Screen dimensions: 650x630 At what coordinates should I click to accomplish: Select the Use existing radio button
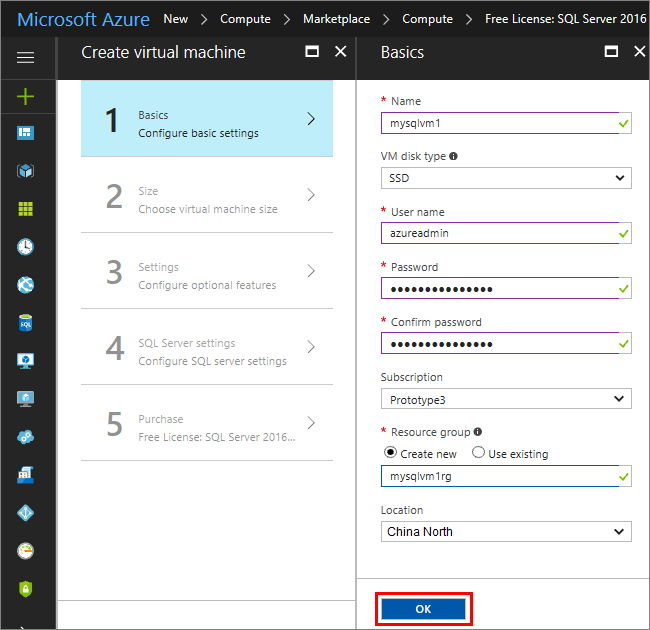pos(478,453)
